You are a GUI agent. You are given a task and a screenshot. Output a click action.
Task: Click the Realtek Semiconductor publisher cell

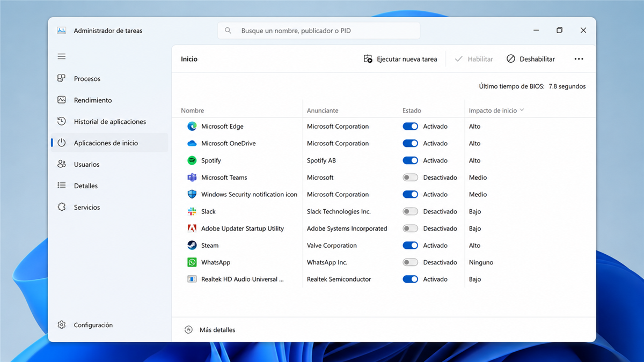[339, 279]
